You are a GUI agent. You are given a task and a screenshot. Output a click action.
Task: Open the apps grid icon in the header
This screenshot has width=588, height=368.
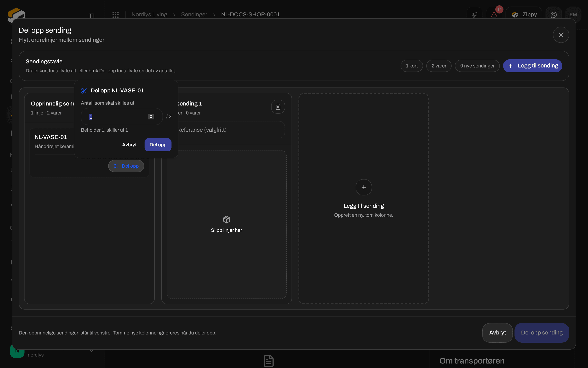pyautogui.click(x=115, y=15)
